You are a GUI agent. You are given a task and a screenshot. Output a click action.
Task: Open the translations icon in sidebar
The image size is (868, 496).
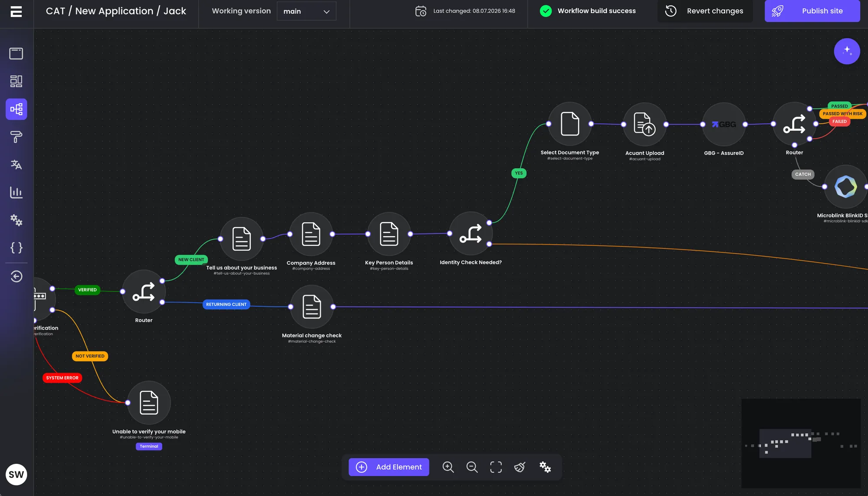click(x=16, y=165)
